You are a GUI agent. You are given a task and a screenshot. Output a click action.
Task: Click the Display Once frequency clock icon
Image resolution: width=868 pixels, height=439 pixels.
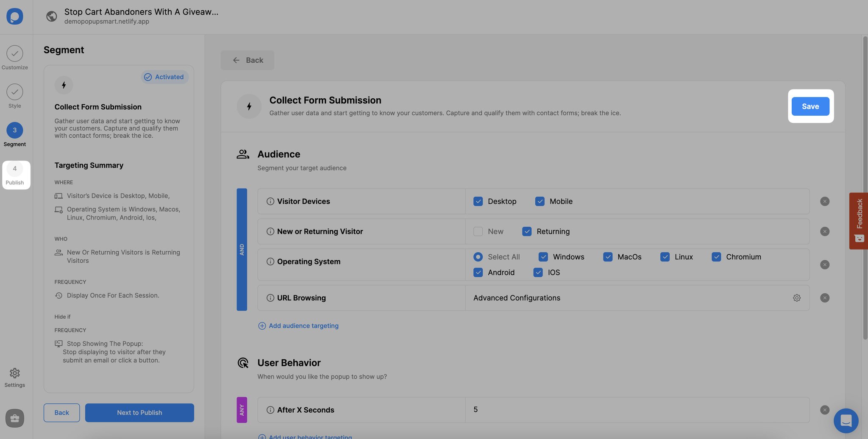(x=58, y=295)
